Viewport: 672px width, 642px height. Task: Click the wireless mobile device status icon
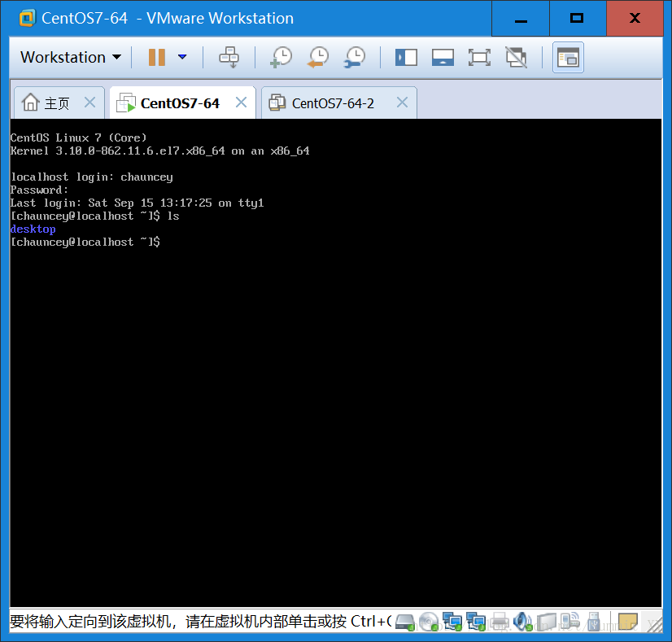click(570, 622)
